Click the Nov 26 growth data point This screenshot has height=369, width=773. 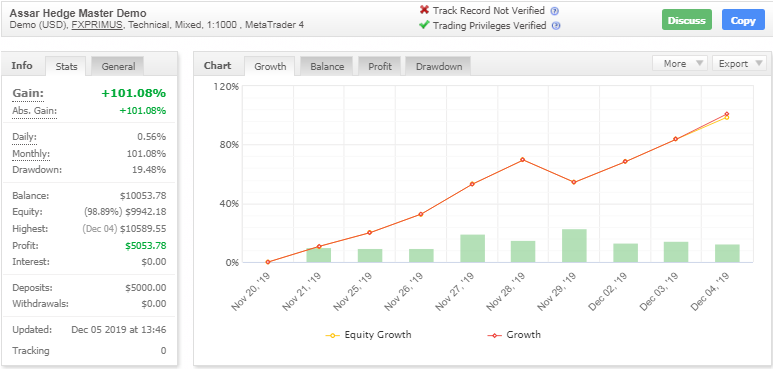click(421, 214)
